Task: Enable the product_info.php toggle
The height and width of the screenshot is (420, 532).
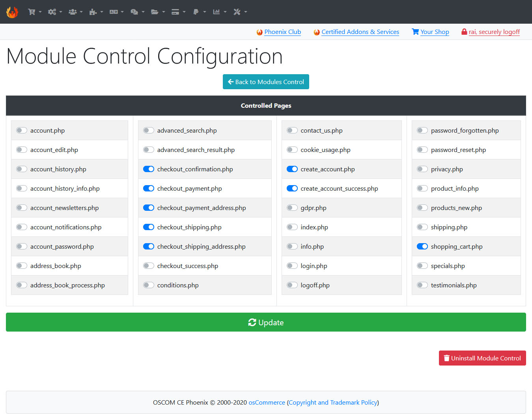Action: click(x=422, y=188)
